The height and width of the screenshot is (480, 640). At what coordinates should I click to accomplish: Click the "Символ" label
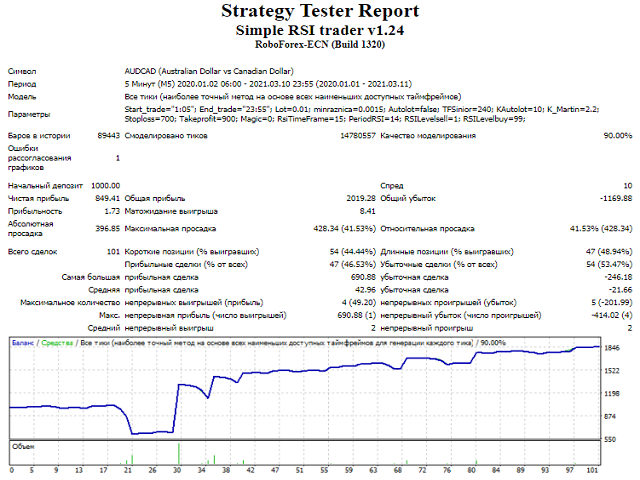pyautogui.click(x=22, y=71)
